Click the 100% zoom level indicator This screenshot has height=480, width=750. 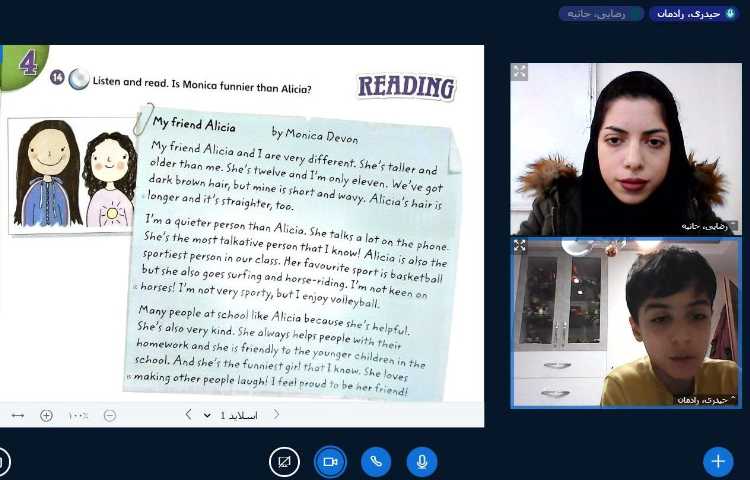[78, 415]
